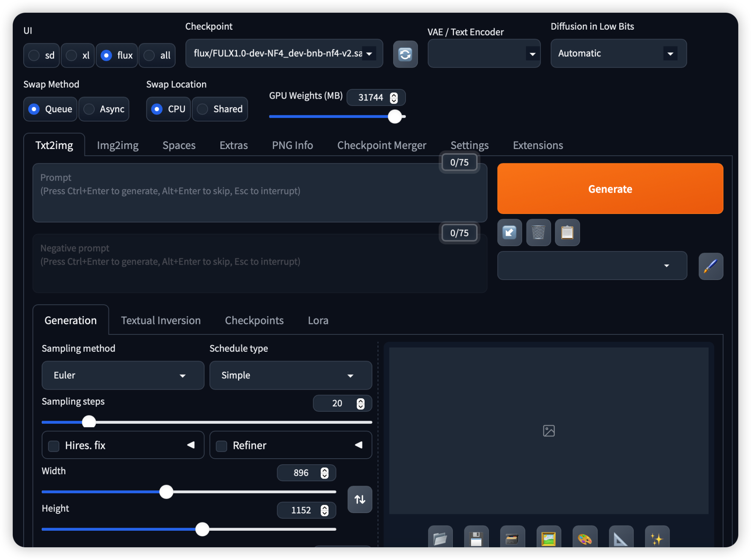Click the Sampling steps slider handle
Viewport: 751px width, 560px height.
[89, 422]
